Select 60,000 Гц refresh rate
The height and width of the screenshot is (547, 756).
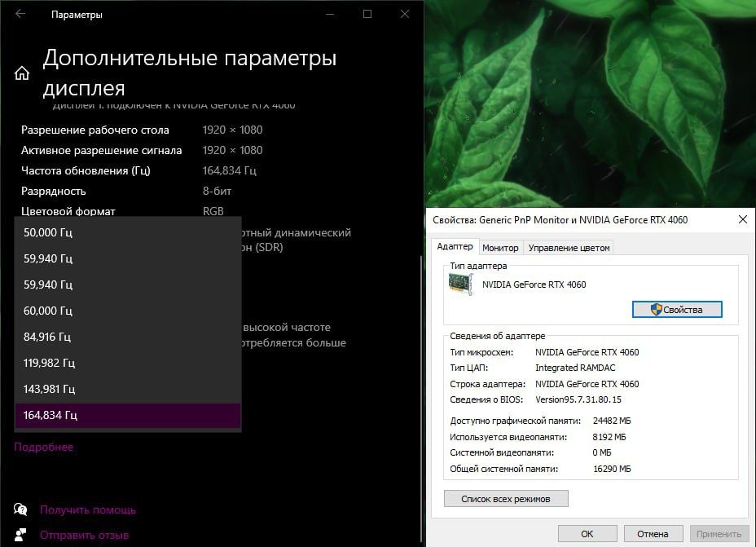128,311
